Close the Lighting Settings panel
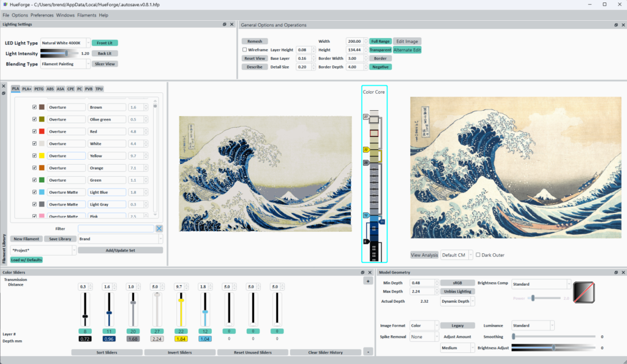627x364 pixels. tap(231, 24)
